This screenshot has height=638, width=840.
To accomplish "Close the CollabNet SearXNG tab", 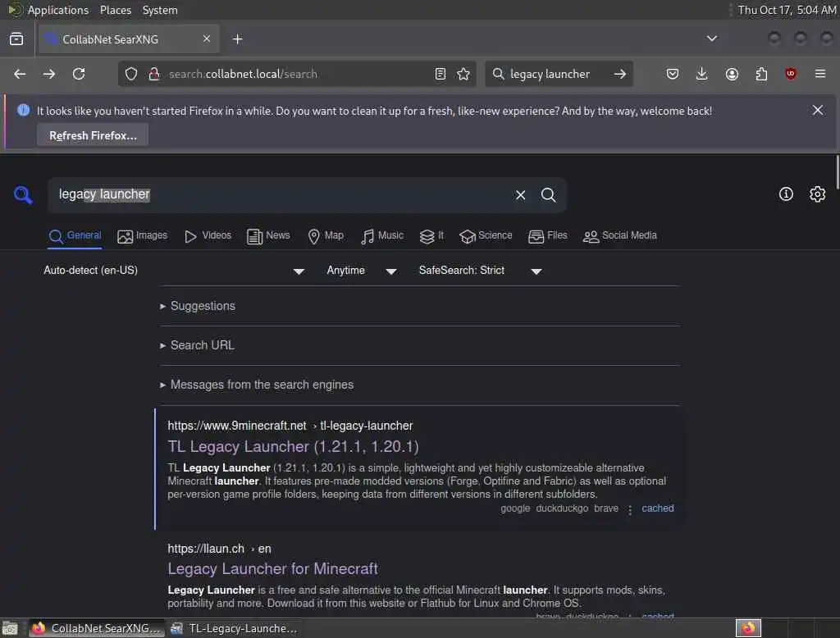I will pyautogui.click(x=207, y=39).
